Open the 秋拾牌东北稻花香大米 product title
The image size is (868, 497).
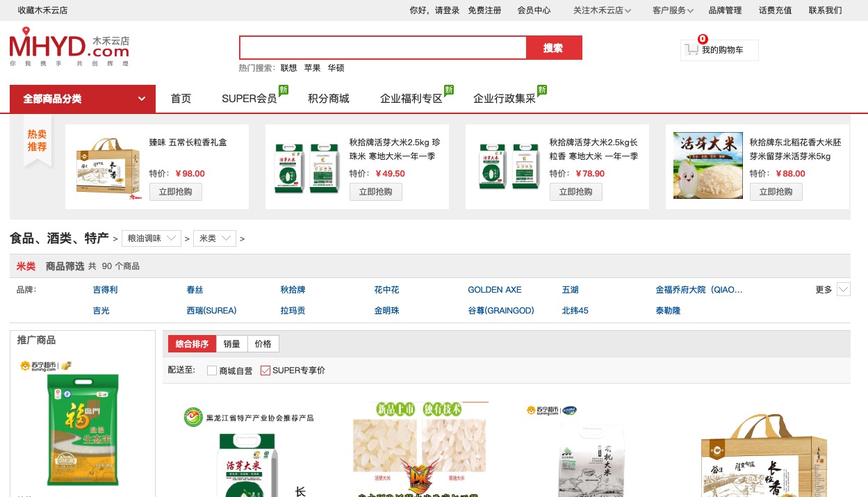click(796, 149)
